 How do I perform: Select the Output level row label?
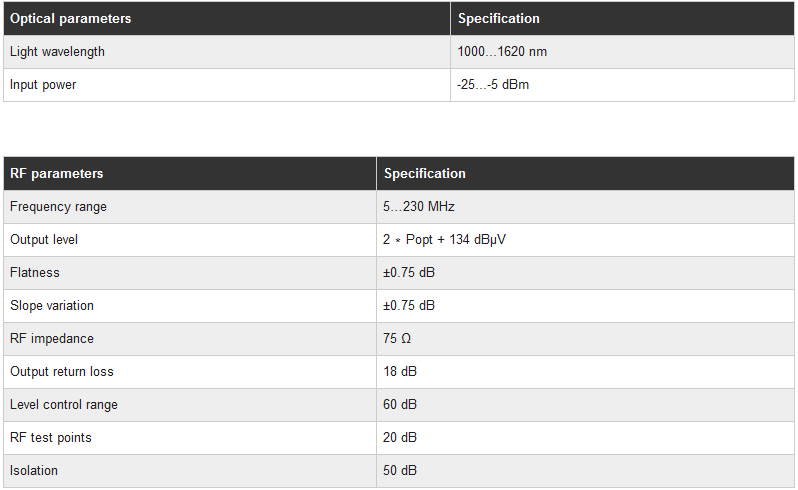[x=44, y=240]
